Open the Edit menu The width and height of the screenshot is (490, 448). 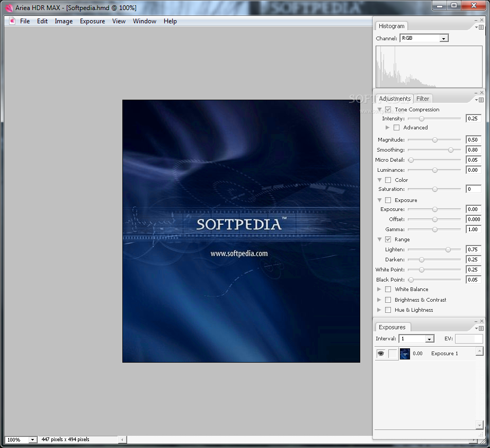coord(42,21)
